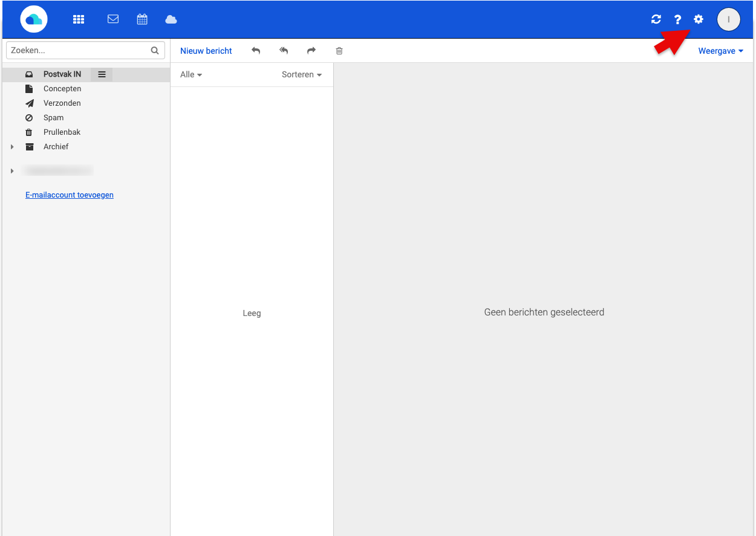The width and height of the screenshot is (756, 536).
Task: Toggle the Postvak IN folder options menu
Action: pos(101,74)
